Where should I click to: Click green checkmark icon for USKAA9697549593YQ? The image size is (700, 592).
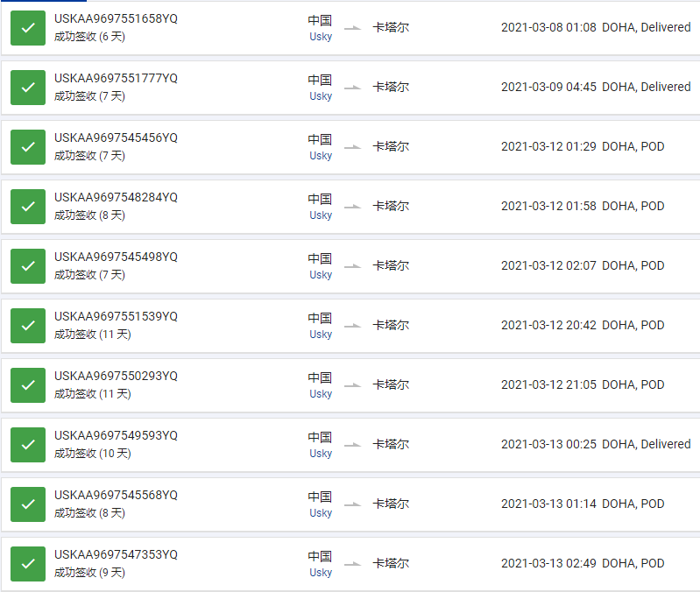point(28,445)
